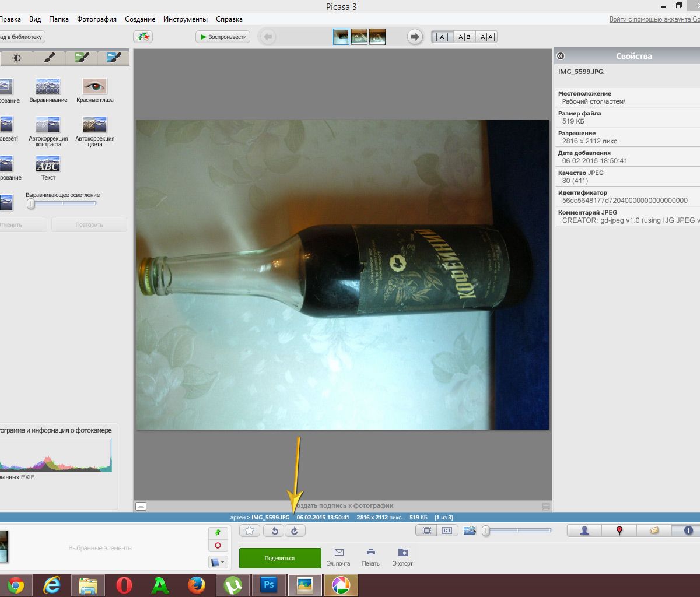Rotate photo counter-clockwise
This screenshot has height=597, width=700.
[274, 531]
